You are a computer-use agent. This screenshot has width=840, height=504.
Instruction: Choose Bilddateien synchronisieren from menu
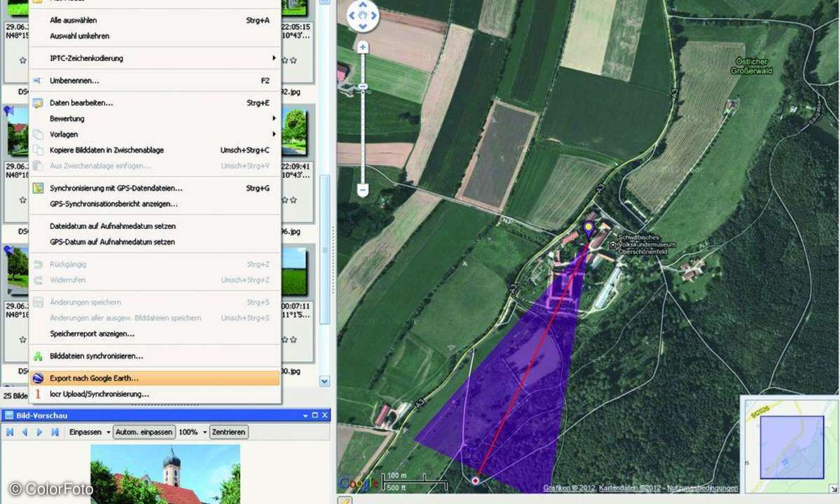(x=155, y=356)
